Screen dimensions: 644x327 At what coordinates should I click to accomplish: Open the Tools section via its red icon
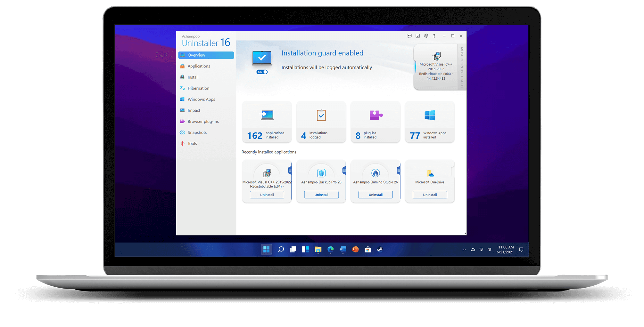182,143
